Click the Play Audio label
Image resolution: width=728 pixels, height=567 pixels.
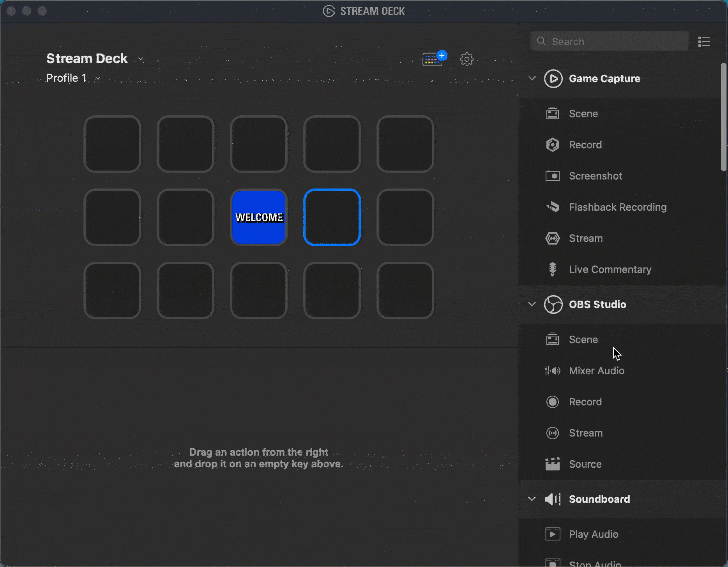594,534
